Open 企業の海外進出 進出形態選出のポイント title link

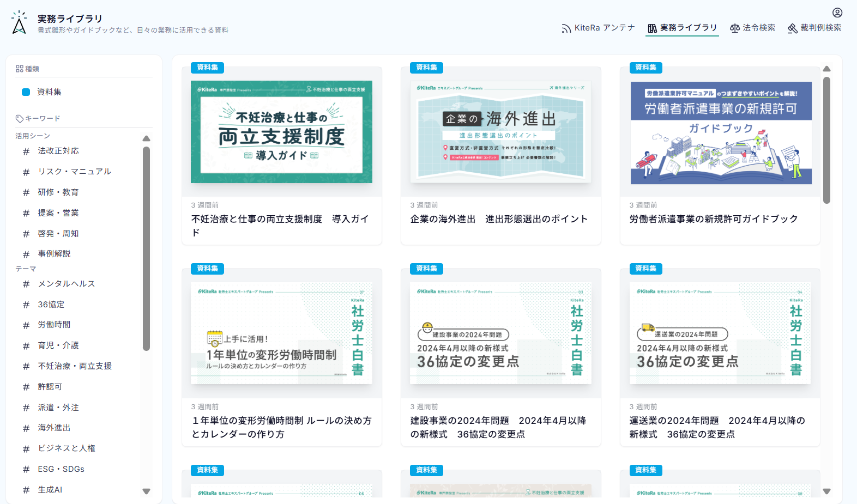click(x=499, y=219)
